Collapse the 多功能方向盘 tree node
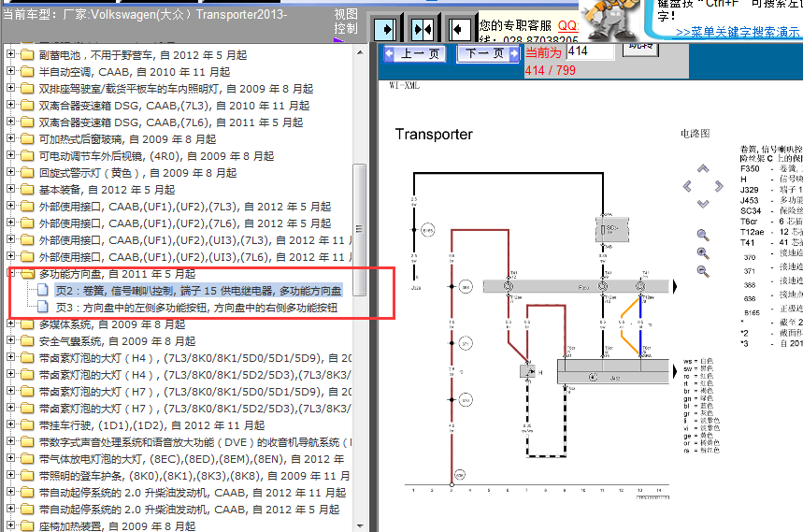Screen dimensions: 803x532 pyautogui.click(x=10, y=273)
